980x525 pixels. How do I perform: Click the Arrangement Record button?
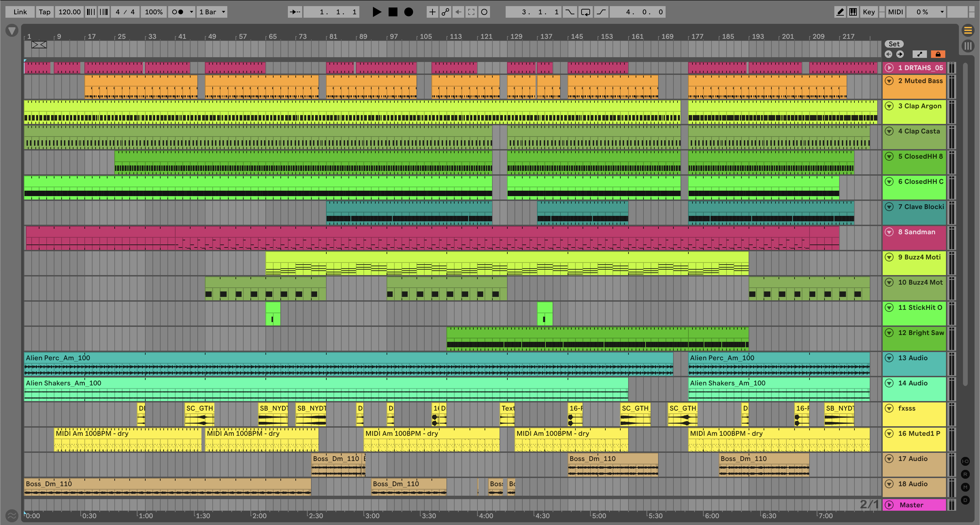point(408,12)
